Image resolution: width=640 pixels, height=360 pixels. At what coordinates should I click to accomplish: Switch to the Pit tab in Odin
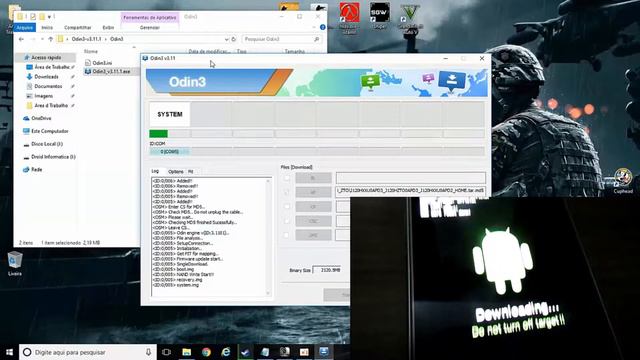tap(191, 171)
